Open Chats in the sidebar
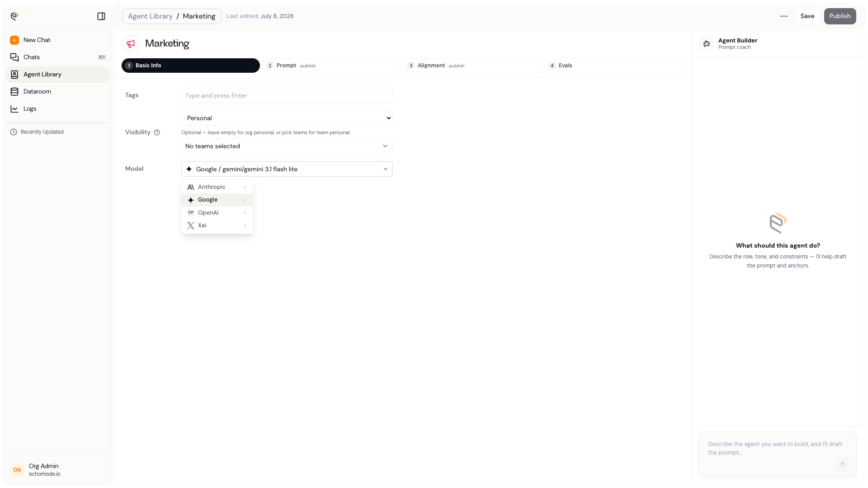This screenshot has width=868, height=488. (x=58, y=57)
